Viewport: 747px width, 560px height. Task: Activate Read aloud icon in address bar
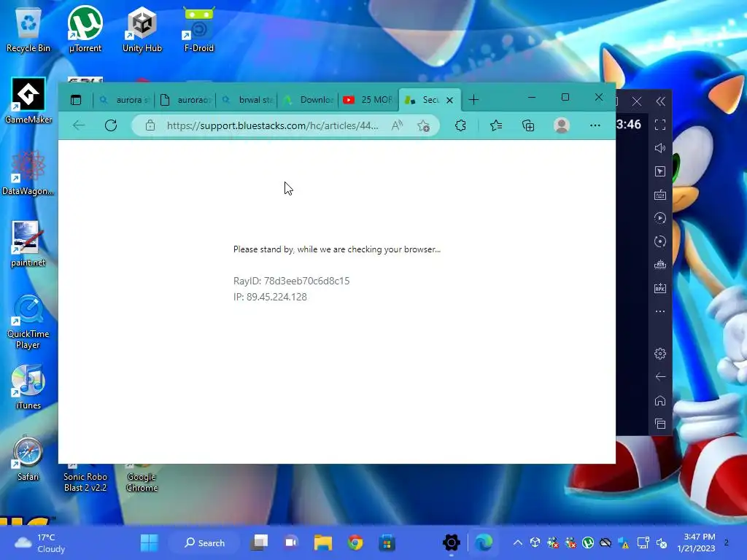(x=397, y=125)
